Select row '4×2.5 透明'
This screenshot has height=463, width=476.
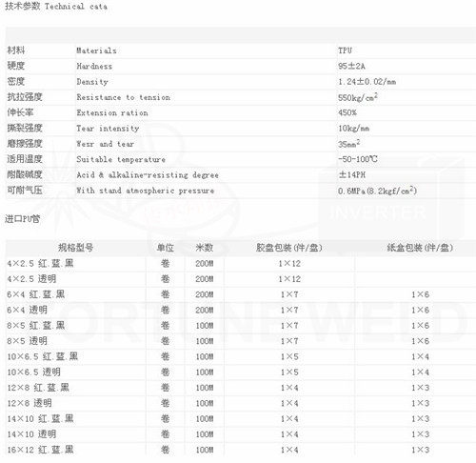coord(241,279)
